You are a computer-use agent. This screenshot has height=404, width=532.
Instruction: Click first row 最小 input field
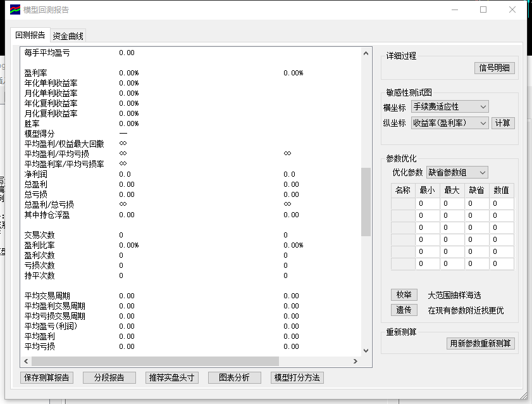(x=428, y=204)
